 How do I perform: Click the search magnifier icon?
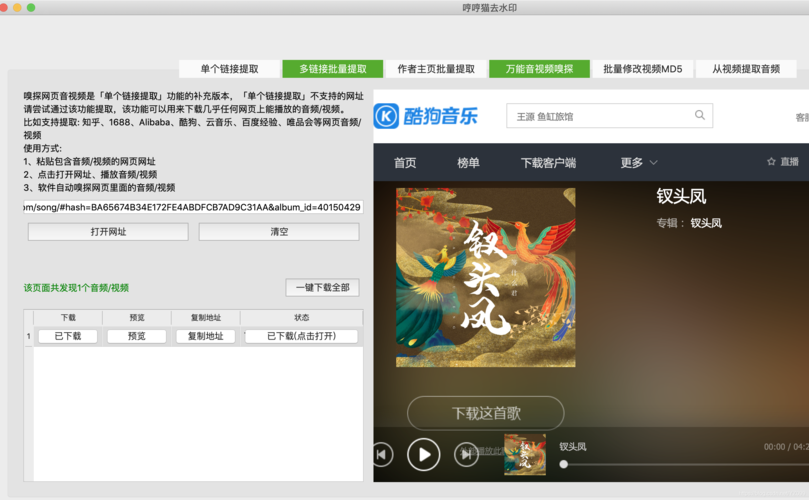700,115
